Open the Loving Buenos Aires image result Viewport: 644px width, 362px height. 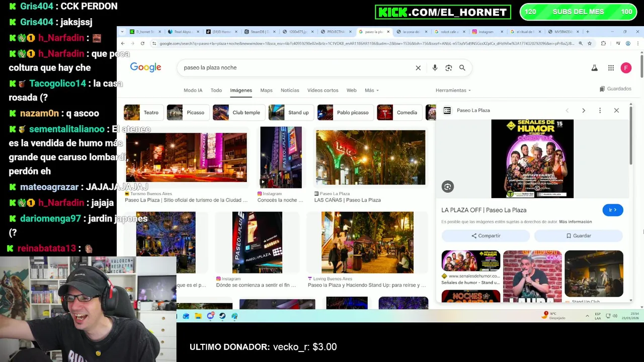(367, 242)
